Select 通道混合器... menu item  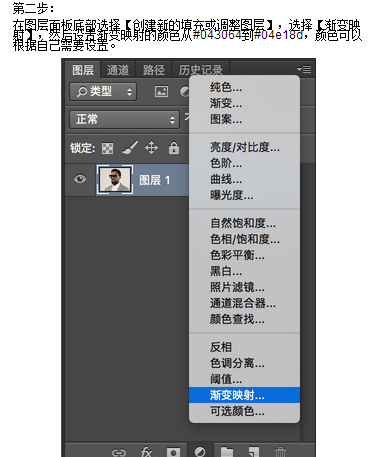click(244, 303)
